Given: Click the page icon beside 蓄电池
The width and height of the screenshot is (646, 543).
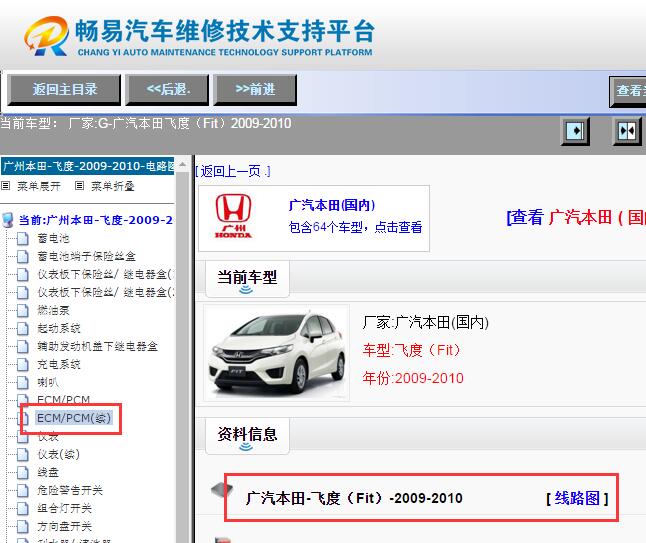Looking at the screenshot, I should coord(23,239).
